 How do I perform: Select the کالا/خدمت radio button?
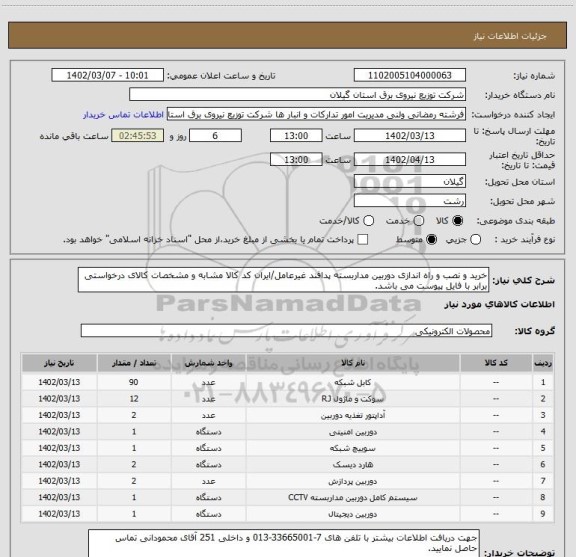point(368,221)
